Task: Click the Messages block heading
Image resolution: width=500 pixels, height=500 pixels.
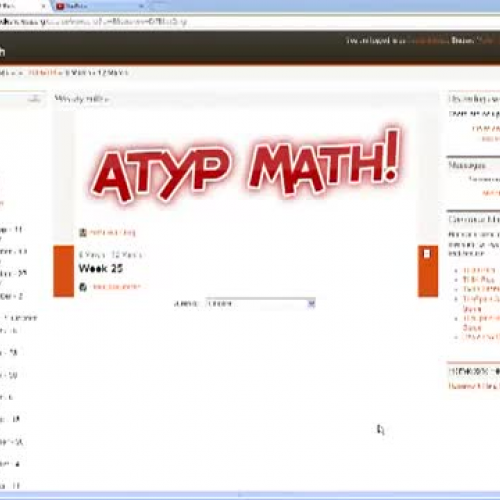Action: [x=467, y=165]
